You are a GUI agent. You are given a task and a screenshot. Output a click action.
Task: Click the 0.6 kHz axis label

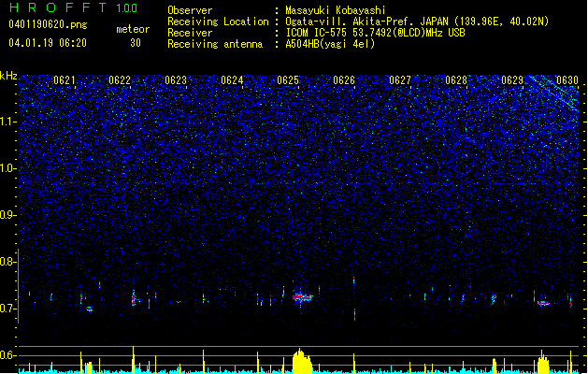coord(7,355)
